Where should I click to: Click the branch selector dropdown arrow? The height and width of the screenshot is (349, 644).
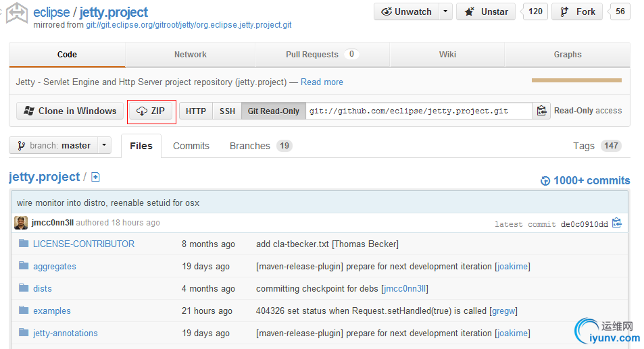point(104,146)
